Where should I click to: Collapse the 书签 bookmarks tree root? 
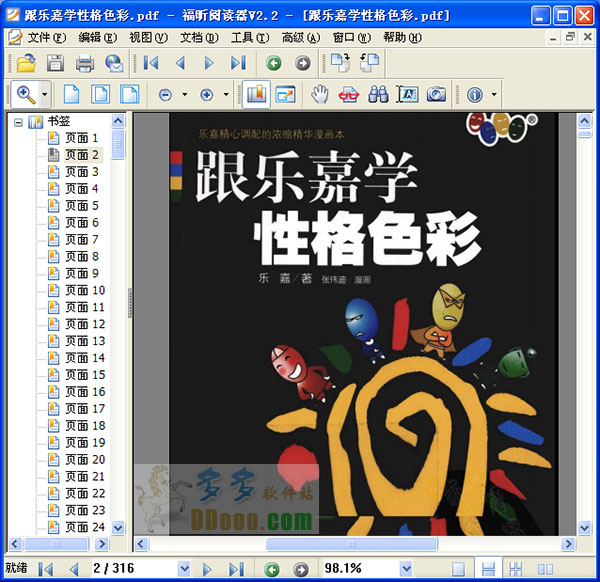click(18, 122)
